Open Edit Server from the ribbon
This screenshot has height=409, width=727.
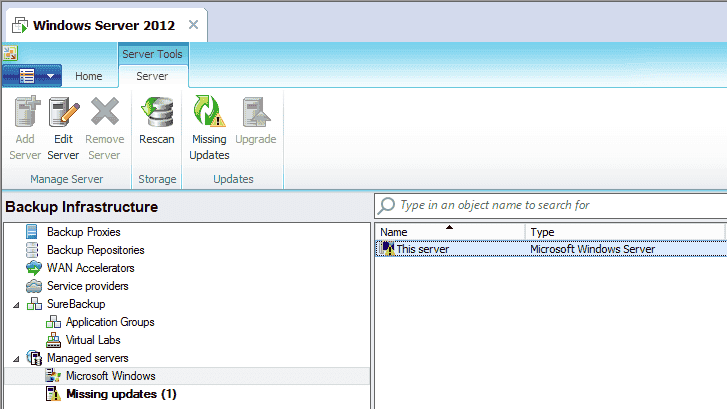[64, 128]
